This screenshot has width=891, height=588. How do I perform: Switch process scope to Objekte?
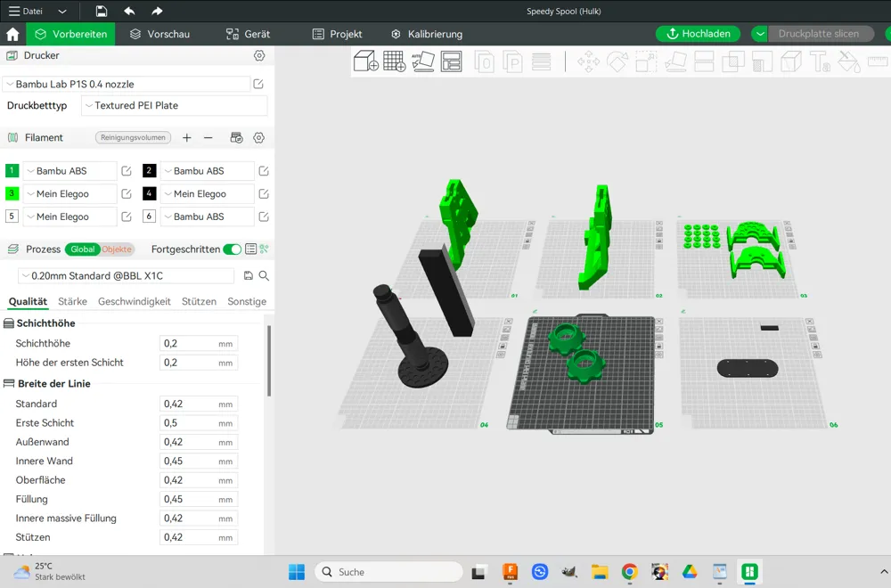pos(116,249)
